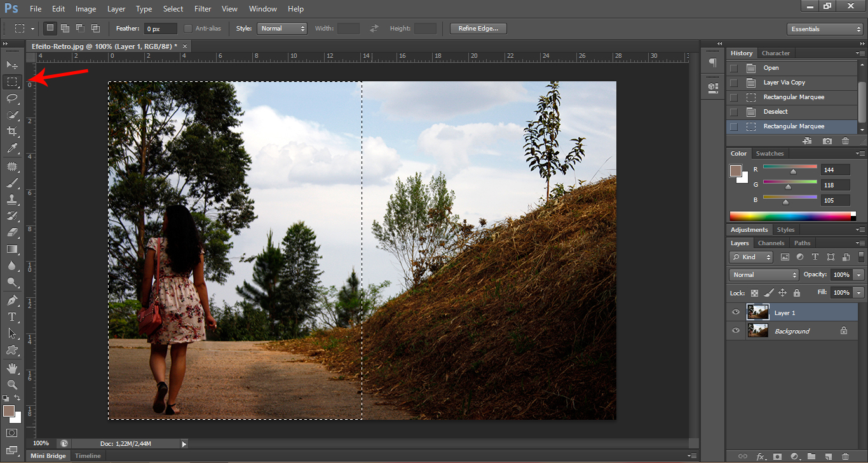This screenshot has height=463, width=868.
Task: Open the Filter menu
Action: [x=203, y=9]
